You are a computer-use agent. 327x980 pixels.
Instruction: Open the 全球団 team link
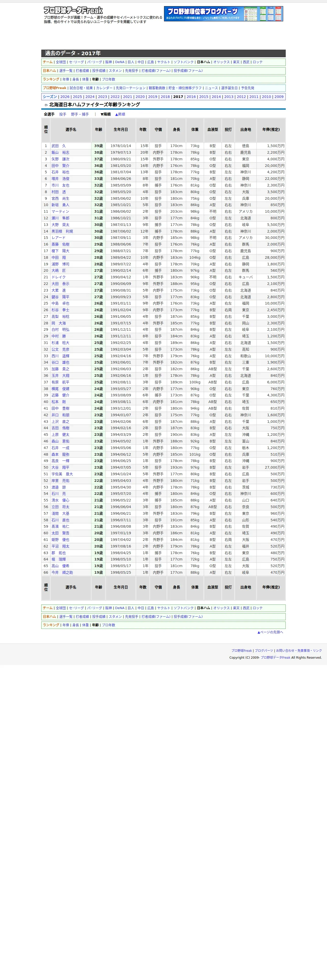61,62
